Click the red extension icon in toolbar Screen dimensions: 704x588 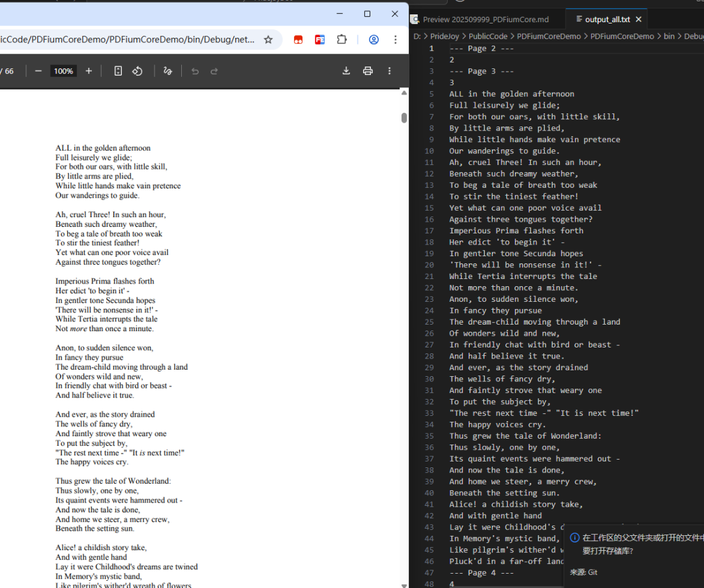click(x=298, y=40)
